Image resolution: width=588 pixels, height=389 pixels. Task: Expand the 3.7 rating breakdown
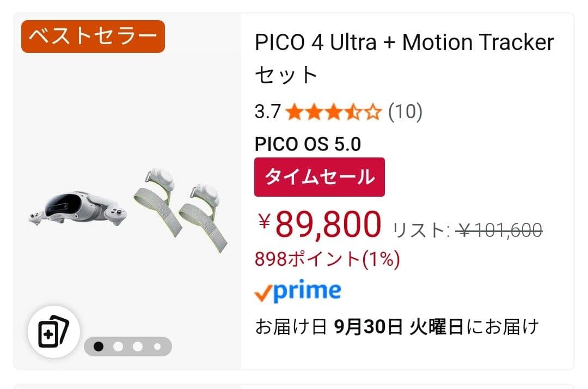pos(266,112)
